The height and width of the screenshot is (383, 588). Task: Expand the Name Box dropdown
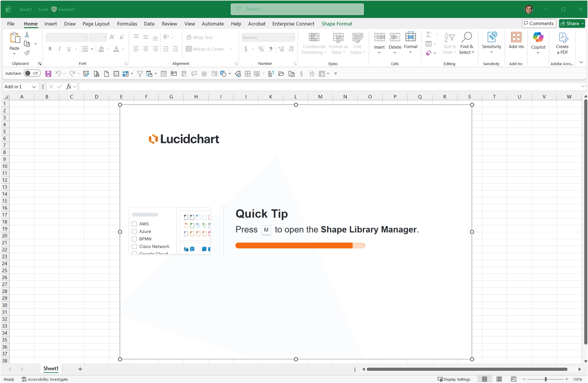click(34, 87)
